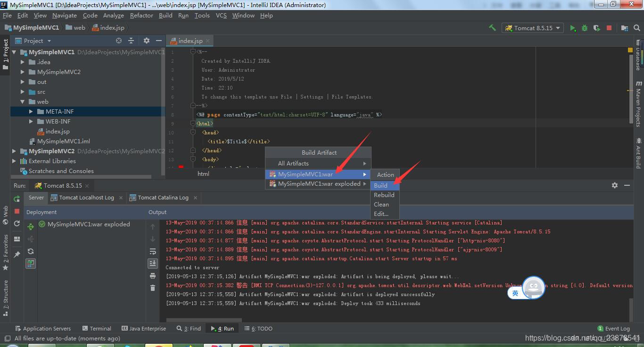
Task: Open the Tomcat 8.5.15 run configuration dropdown
Action: [533, 28]
